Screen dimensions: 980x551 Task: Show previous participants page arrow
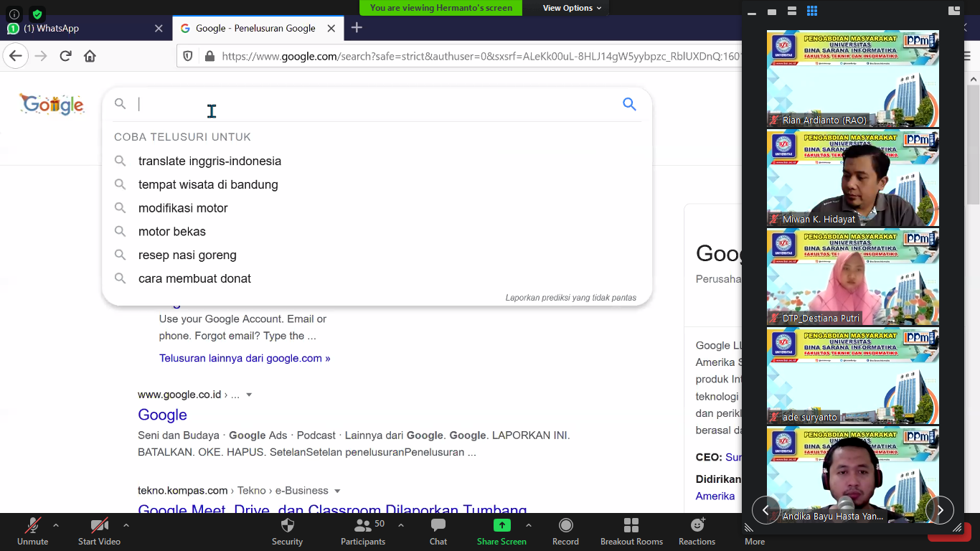pos(765,510)
